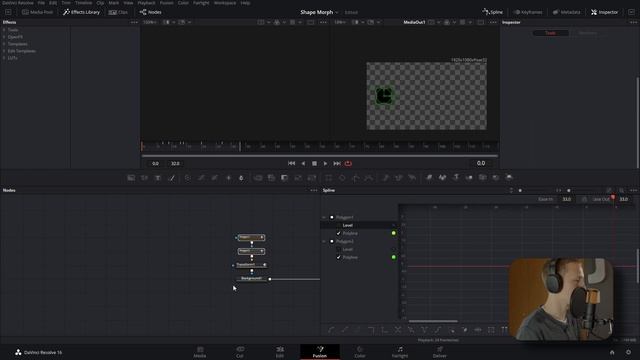Screen dimensions: 640x360
Task: Toggle Polygon2 Level checkbox in Spline
Action: coord(338,249)
